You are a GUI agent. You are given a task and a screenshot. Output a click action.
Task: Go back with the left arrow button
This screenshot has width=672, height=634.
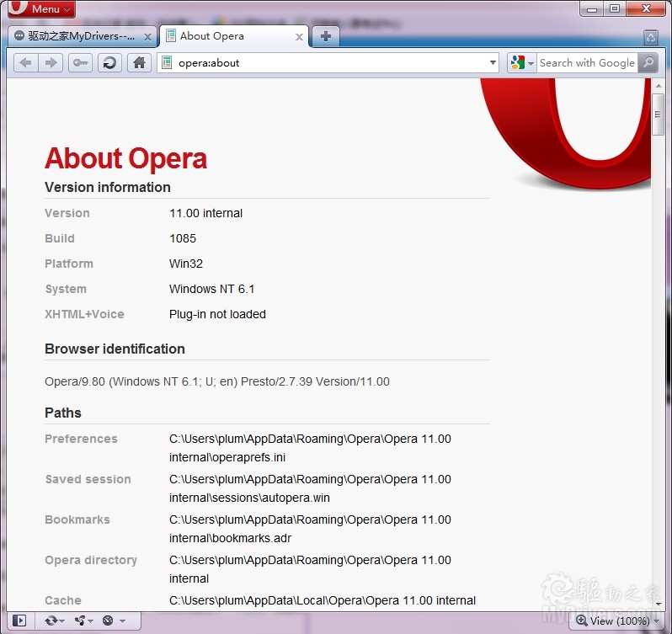pos(25,62)
